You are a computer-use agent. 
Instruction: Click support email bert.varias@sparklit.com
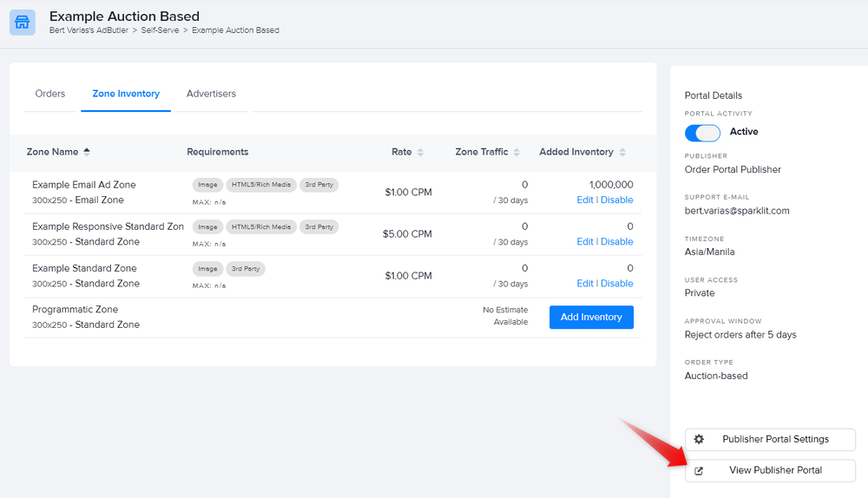[x=737, y=211]
